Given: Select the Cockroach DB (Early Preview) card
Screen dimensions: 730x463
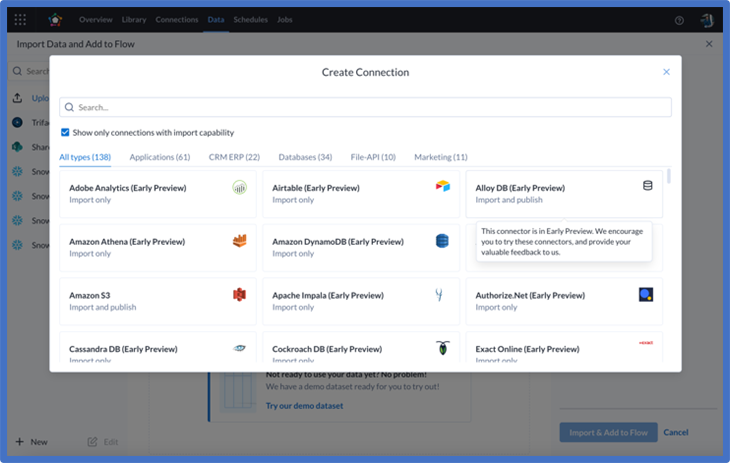Looking at the screenshot, I should 361,347.
